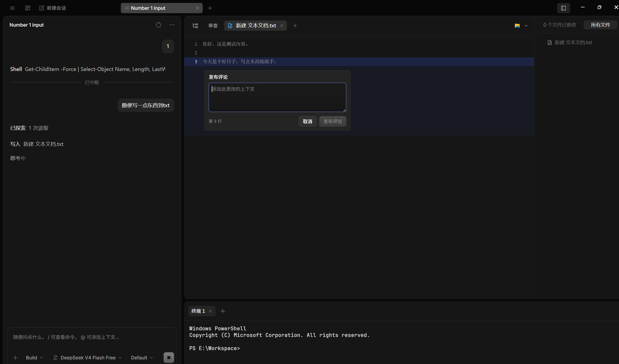Add a new terminal with plus
This screenshot has width=619, height=364.
click(223, 311)
